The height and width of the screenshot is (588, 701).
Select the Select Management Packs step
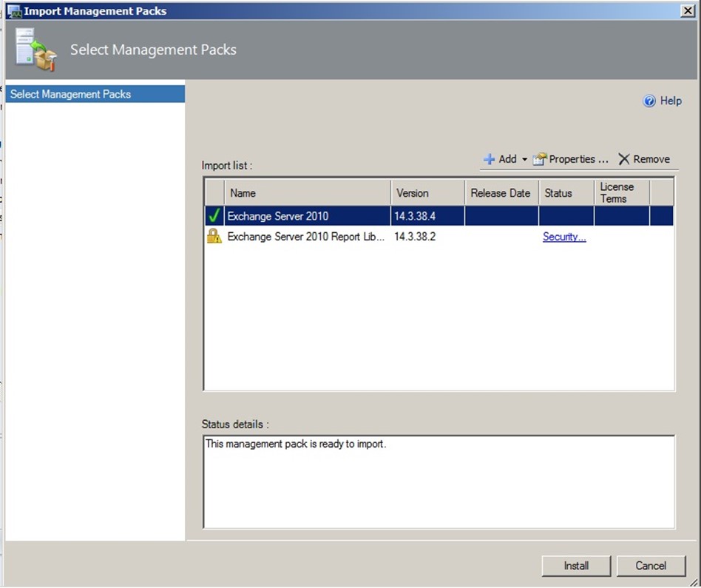tap(95, 95)
